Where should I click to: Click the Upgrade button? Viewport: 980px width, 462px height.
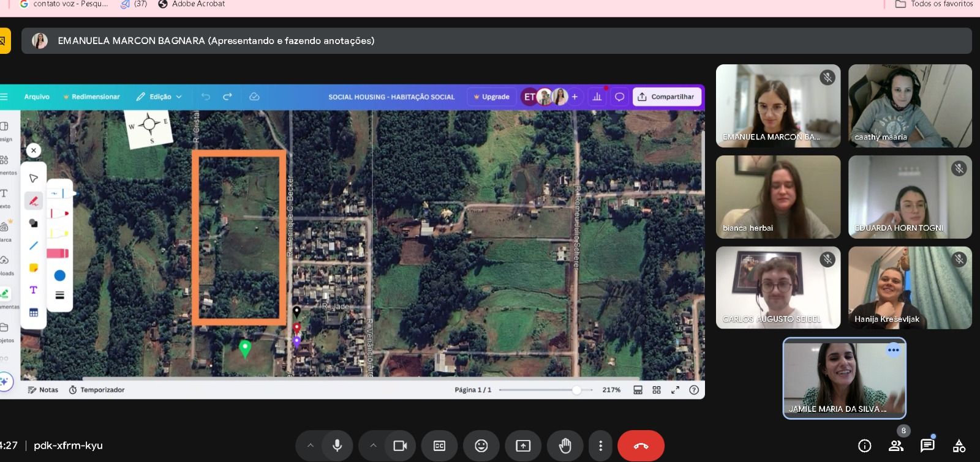point(491,97)
